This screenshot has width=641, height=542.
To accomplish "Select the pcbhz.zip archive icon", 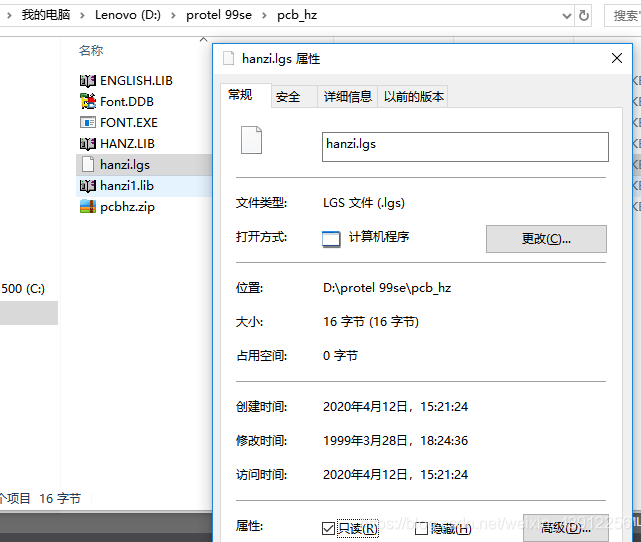I will coord(87,206).
